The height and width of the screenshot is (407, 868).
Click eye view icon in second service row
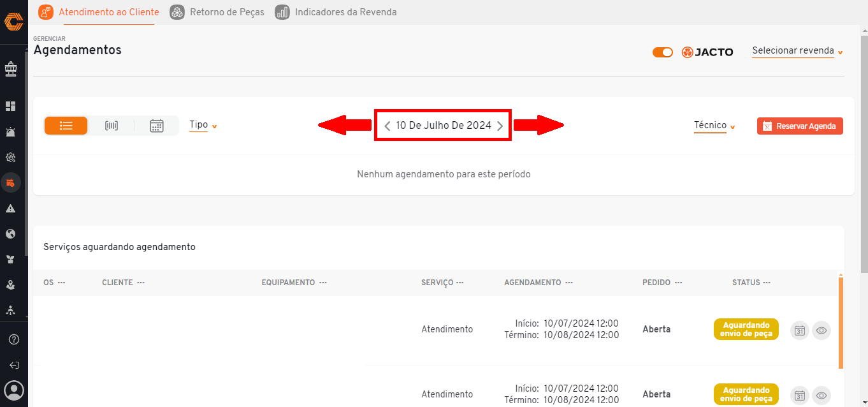[x=821, y=395]
